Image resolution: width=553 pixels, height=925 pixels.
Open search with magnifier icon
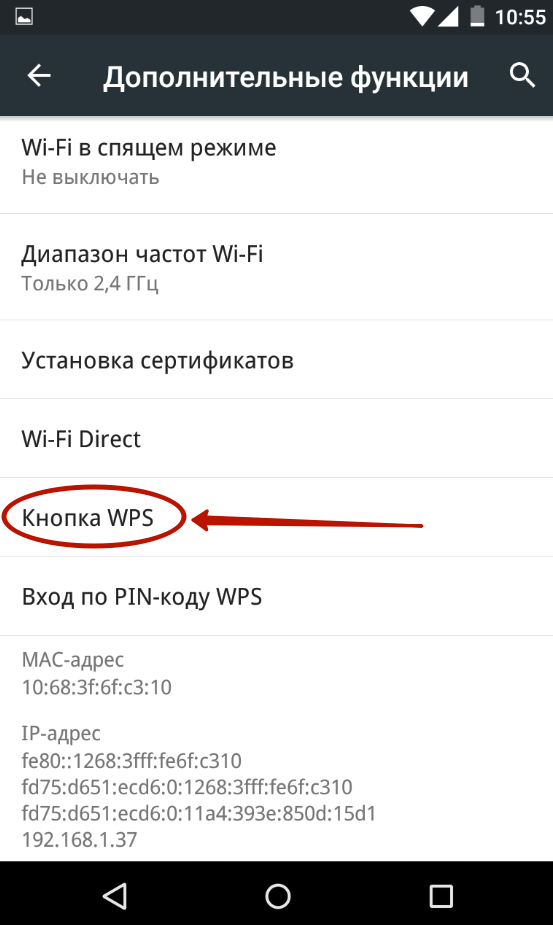pyautogui.click(x=522, y=76)
